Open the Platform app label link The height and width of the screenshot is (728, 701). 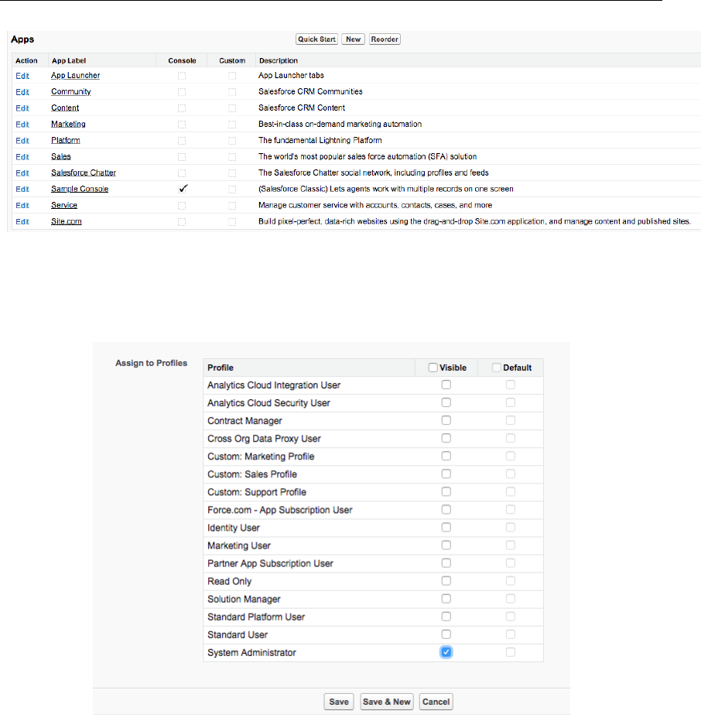pyautogui.click(x=66, y=140)
